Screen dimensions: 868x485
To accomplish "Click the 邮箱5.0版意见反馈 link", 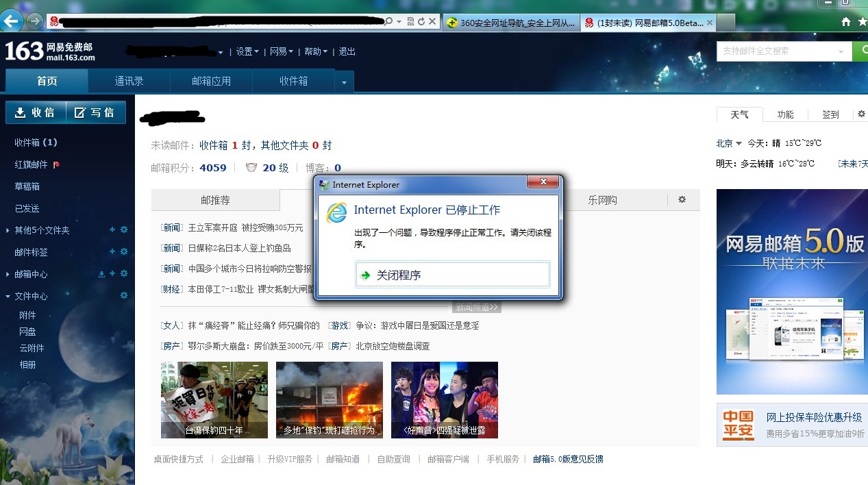I will coord(568,459).
